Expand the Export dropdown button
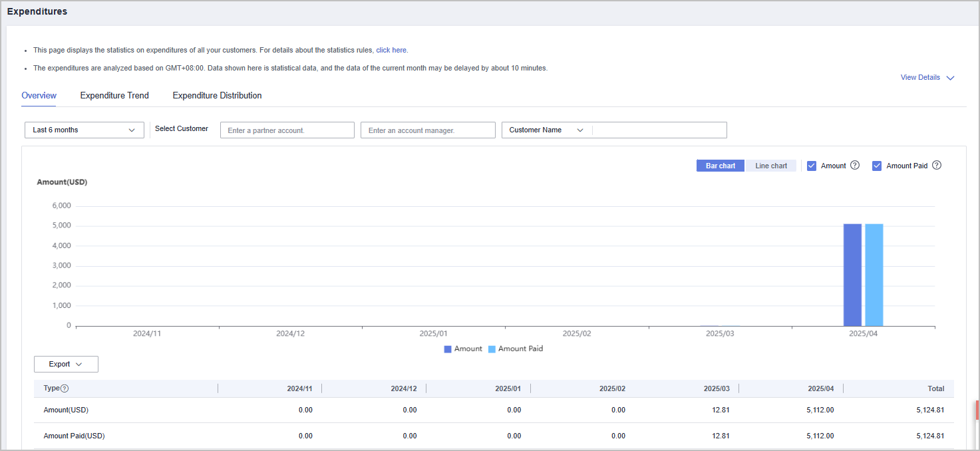 [66, 365]
